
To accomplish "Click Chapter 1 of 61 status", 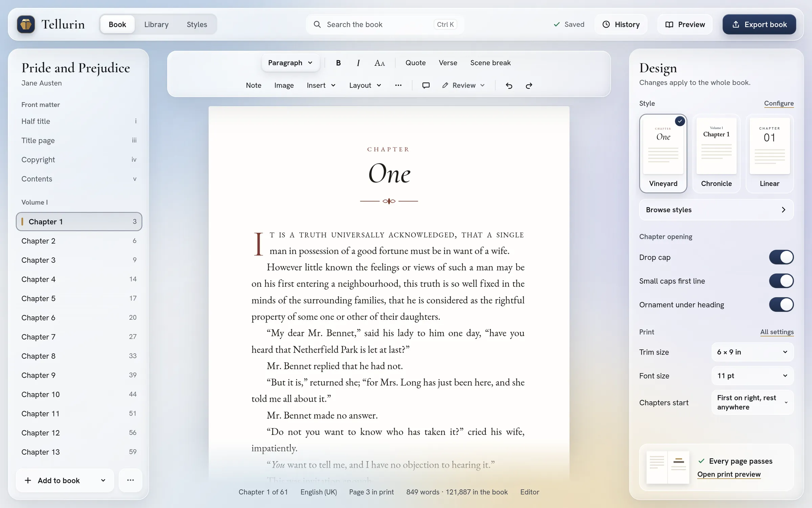I will coord(263,492).
